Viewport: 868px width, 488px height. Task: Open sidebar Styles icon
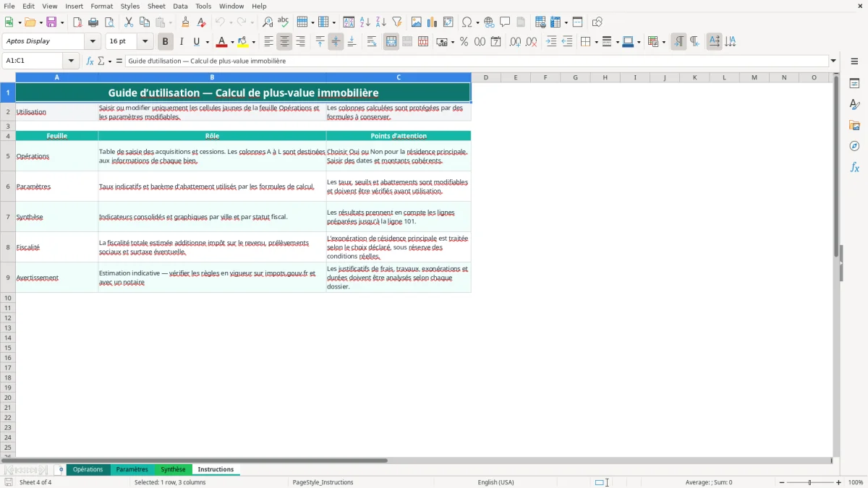point(854,105)
